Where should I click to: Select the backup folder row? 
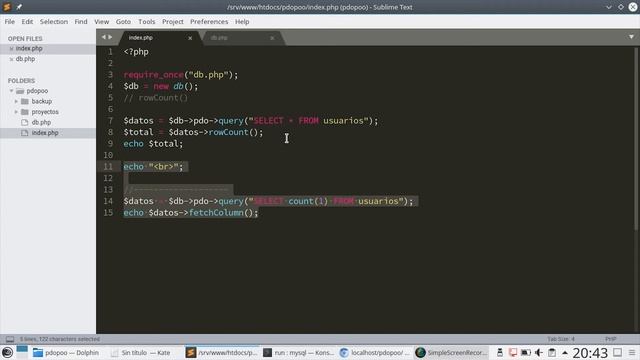48,101
